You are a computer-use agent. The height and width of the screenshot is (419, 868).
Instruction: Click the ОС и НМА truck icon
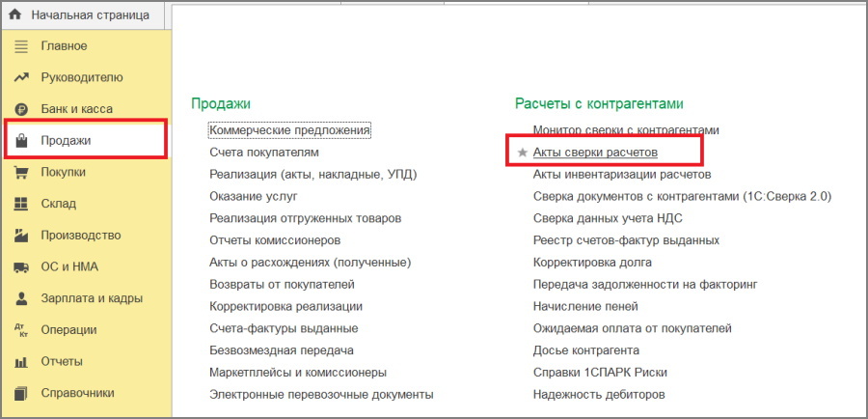(21, 267)
